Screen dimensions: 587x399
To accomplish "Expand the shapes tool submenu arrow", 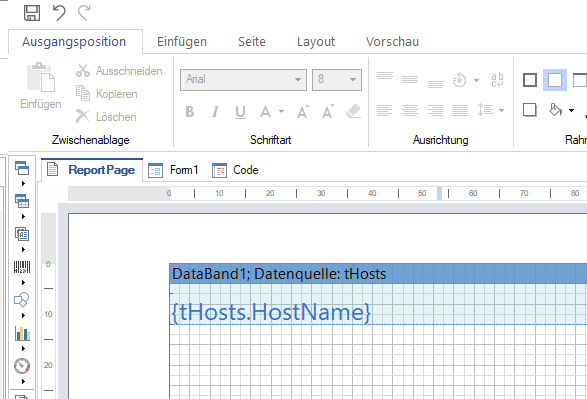I will (x=23, y=315).
